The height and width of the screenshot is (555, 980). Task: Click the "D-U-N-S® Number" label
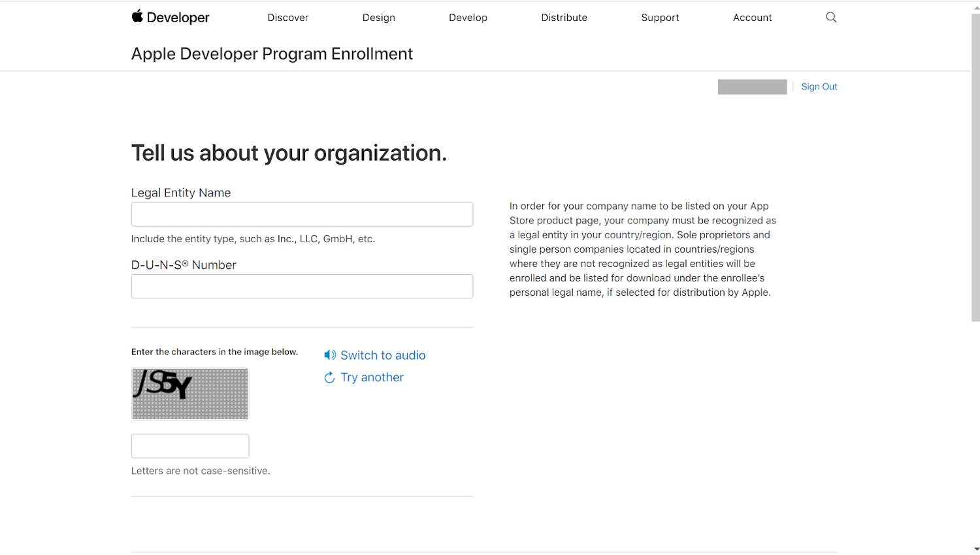tap(184, 265)
